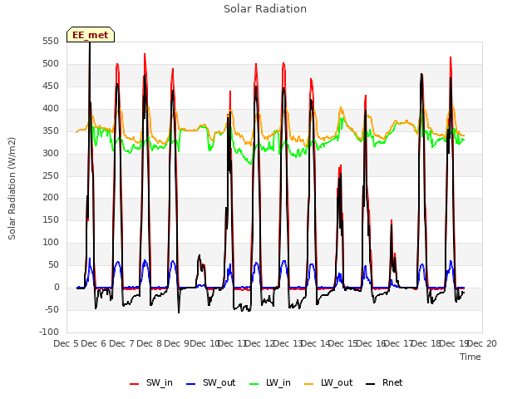
Task: Click the EE_met annotation label
Action: (x=91, y=35)
